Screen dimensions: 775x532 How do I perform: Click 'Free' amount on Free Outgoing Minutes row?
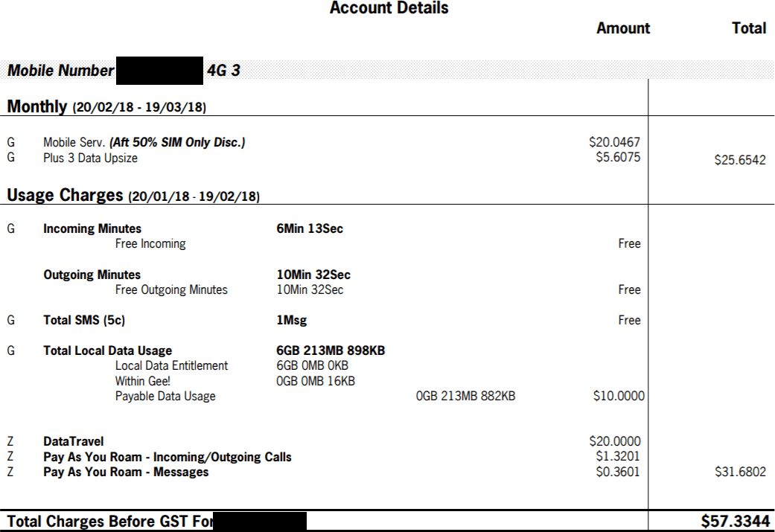click(x=629, y=289)
